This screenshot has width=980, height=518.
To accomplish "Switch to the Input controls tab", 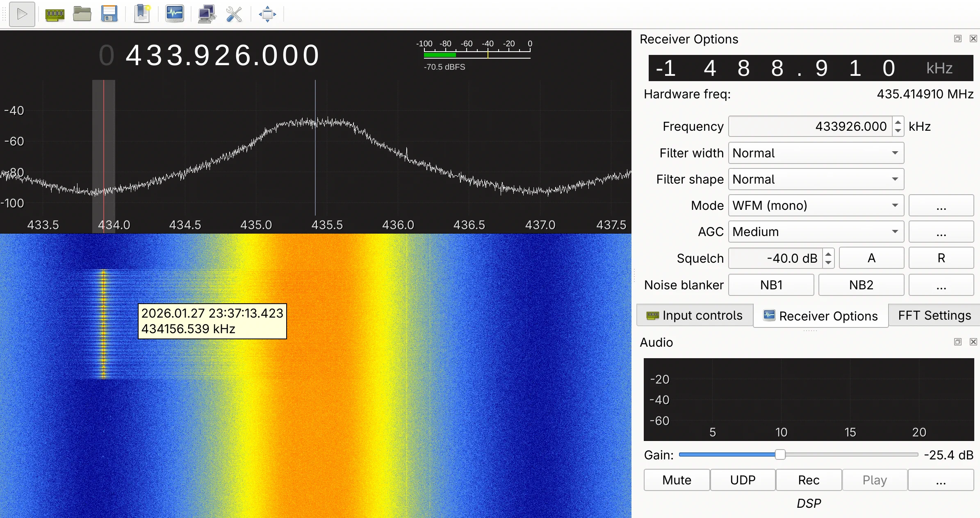I will (x=694, y=315).
